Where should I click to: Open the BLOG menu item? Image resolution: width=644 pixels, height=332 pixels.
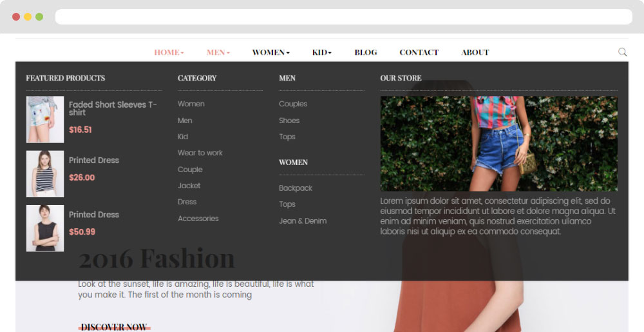point(366,52)
